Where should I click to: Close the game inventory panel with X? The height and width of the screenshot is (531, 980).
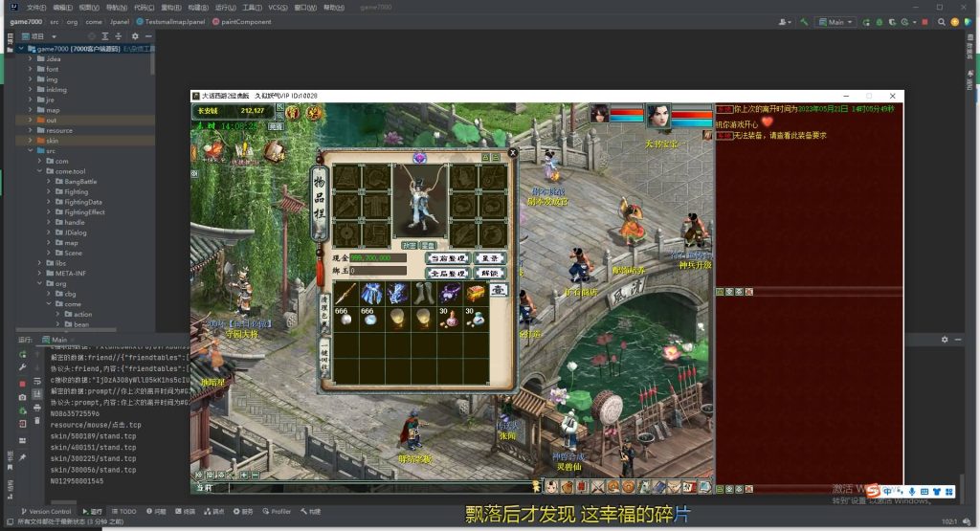click(x=512, y=151)
